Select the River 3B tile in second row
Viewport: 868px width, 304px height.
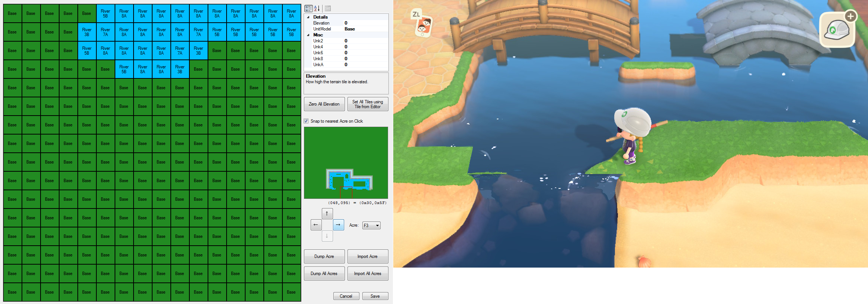click(x=87, y=32)
